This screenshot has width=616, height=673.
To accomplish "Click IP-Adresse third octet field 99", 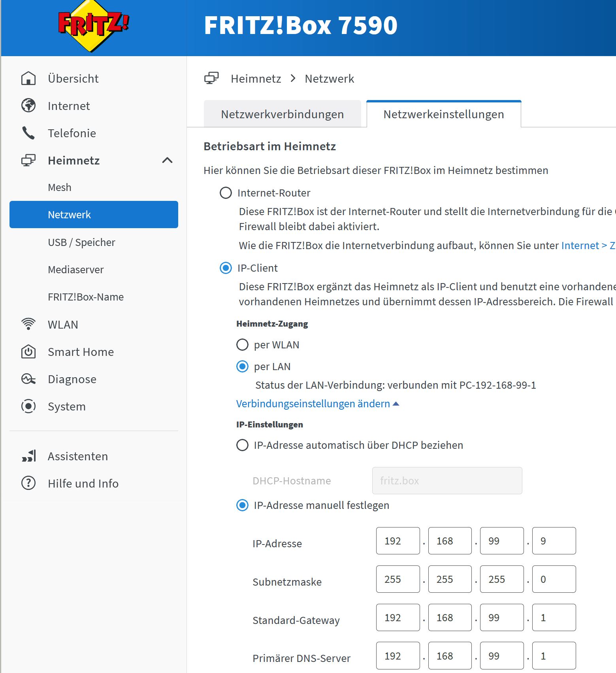I will 502,541.
